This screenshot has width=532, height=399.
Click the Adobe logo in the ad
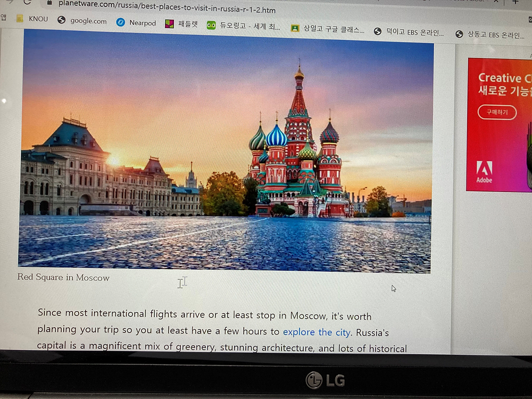click(484, 171)
